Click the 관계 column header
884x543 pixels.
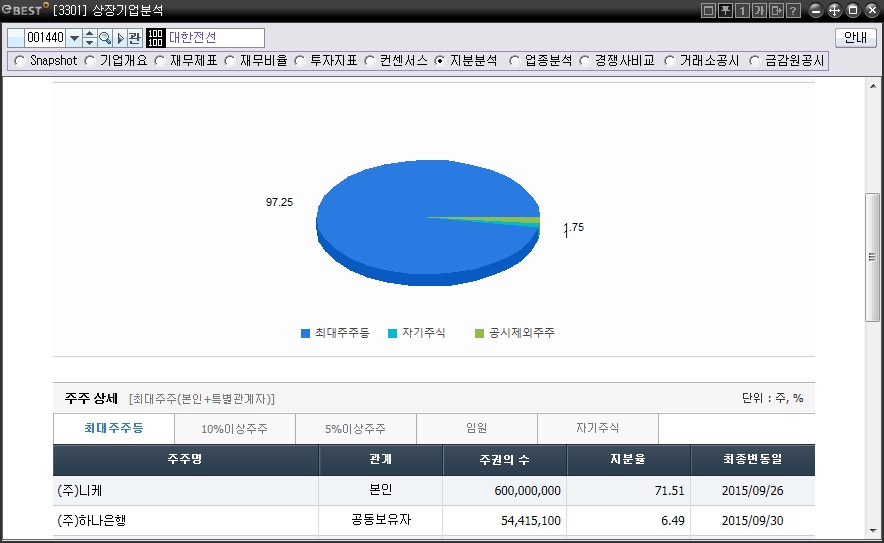[x=381, y=460]
